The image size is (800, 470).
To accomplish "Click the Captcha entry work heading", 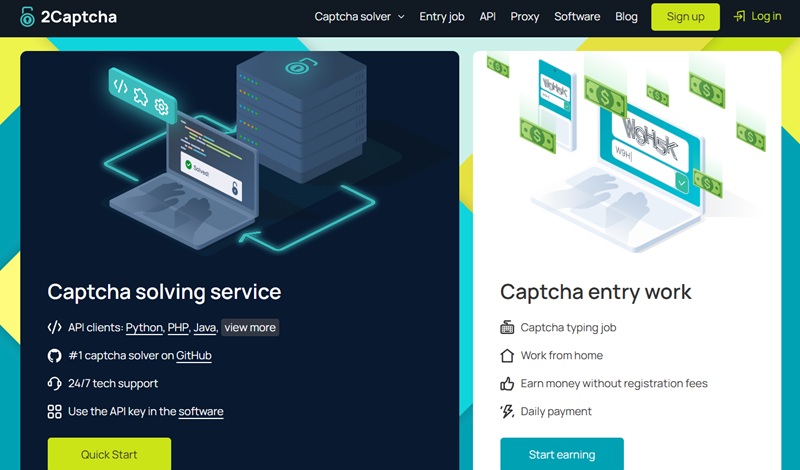I will tap(595, 292).
